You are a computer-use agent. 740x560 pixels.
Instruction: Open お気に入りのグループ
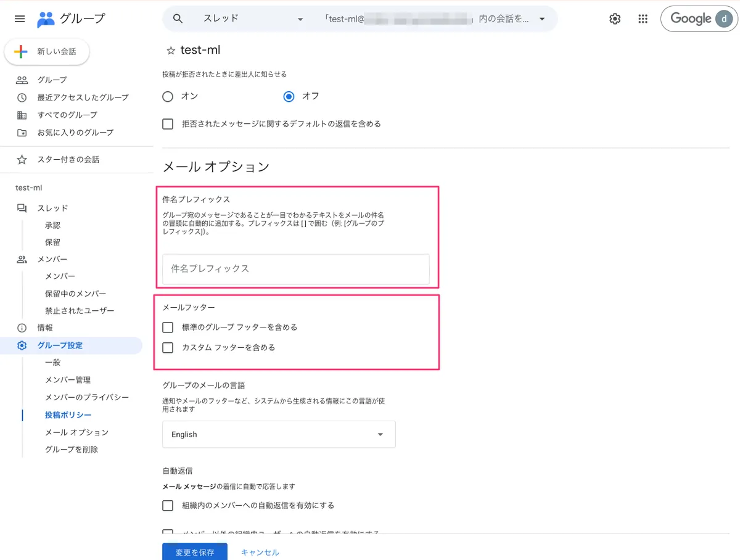[x=75, y=133]
